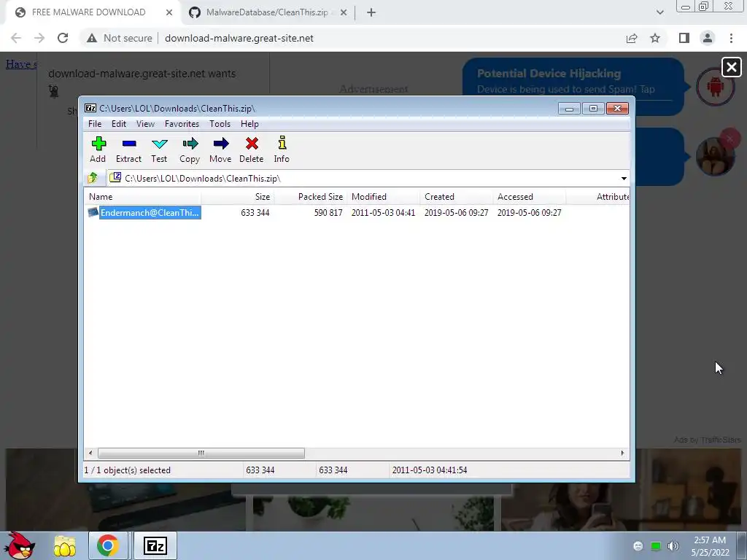The width and height of the screenshot is (747, 560).
Task: Open the File menu in 7-Zip
Action: tap(95, 124)
